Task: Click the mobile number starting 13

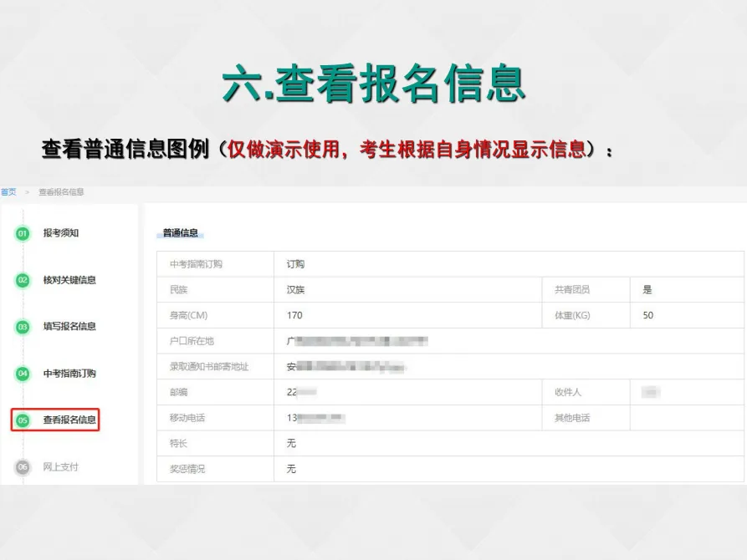Action: [316, 418]
